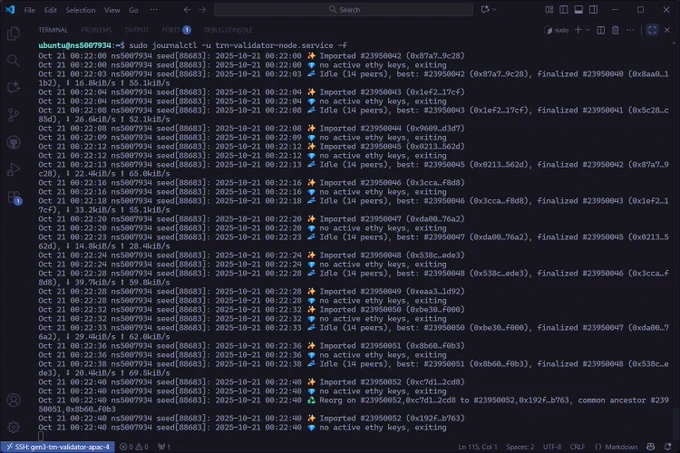Open the Accounts menu icon
The width and height of the screenshot is (680, 453).
(13, 400)
